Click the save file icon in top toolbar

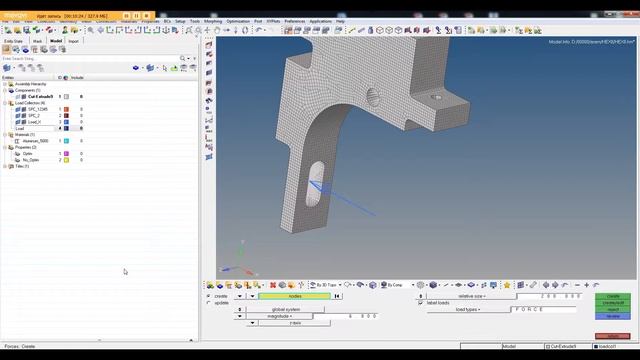(x=27, y=30)
